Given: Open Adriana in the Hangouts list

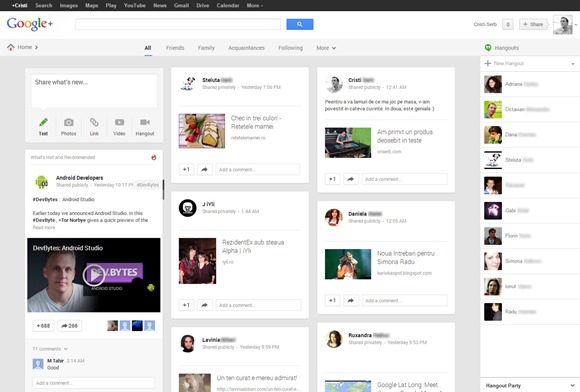Looking at the screenshot, I should pos(530,84).
